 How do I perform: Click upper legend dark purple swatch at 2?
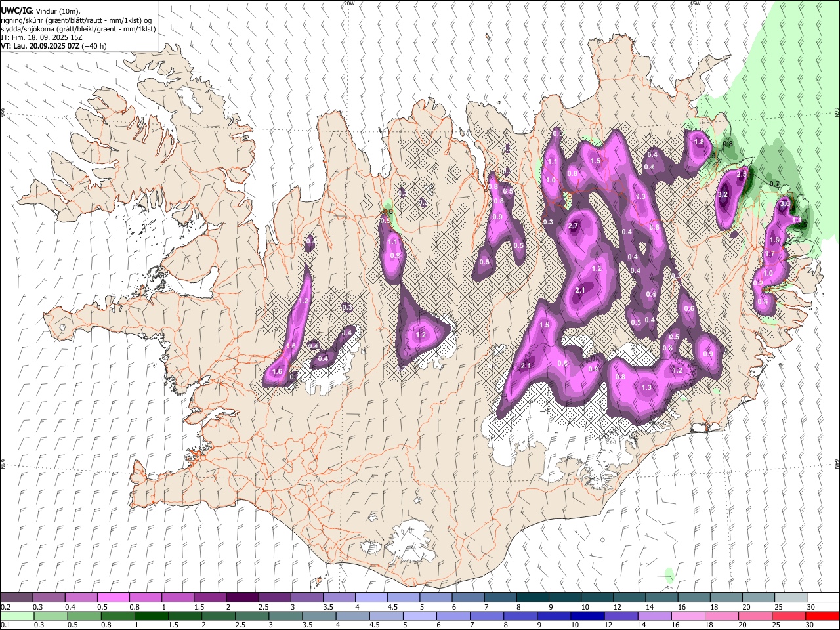point(242,597)
